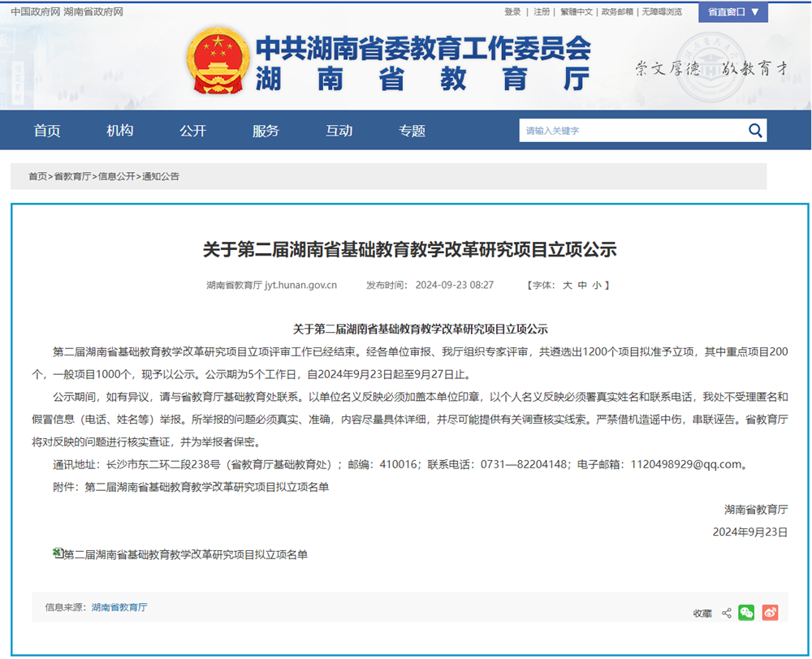The image size is (812, 659).
Task: Click the 登录 login link
Action: pyautogui.click(x=512, y=12)
